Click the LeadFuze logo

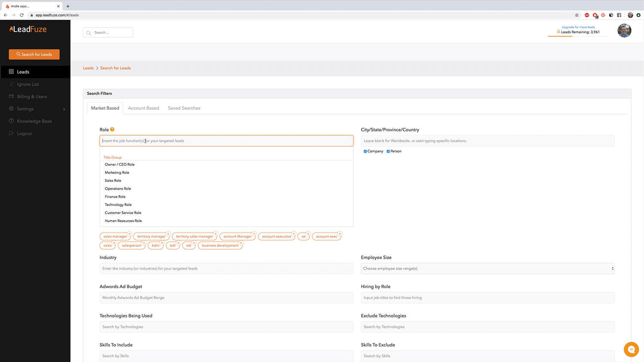28,29
